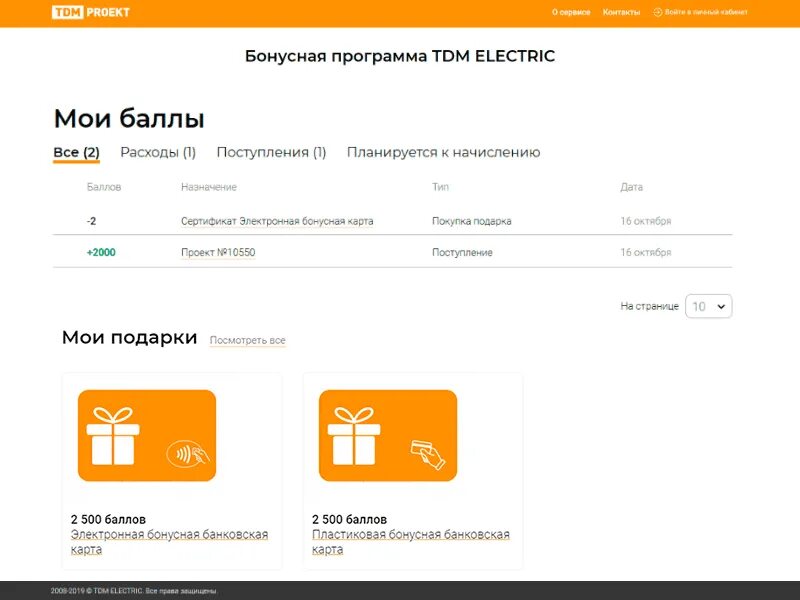Click the login arrow icon in header
This screenshot has height=600, width=800.
pos(657,12)
